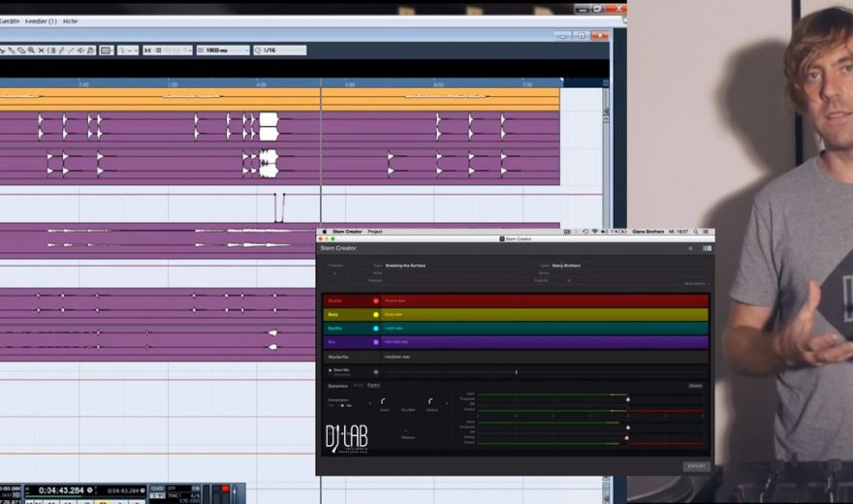Click the cyan Synths stem color dot
The width and height of the screenshot is (853, 504).
(x=376, y=329)
